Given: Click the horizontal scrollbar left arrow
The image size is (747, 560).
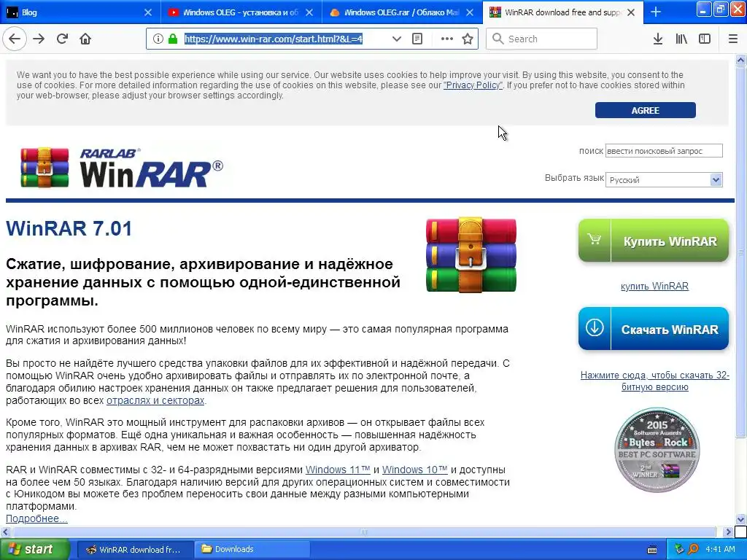Looking at the screenshot, I should click(x=6, y=532).
